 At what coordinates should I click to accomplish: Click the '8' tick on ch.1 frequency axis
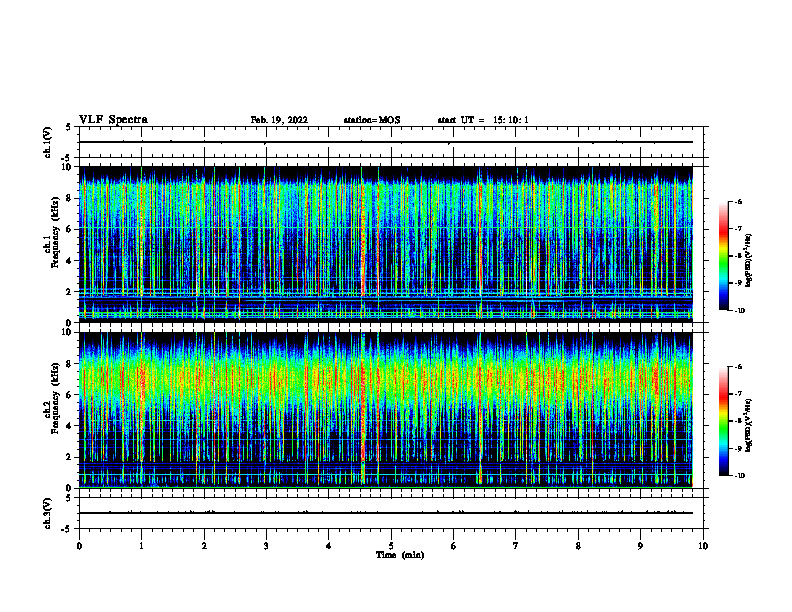pyautogui.click(x=70, y=198)
